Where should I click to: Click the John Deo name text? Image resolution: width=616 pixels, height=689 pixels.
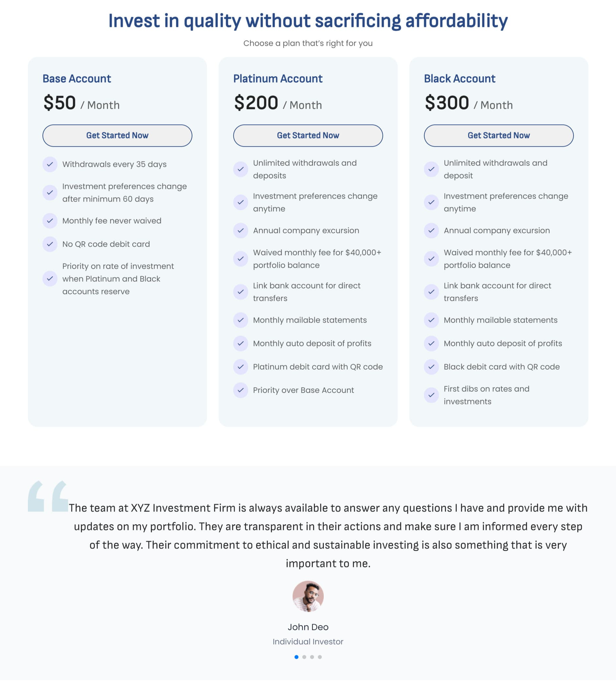pos(308,627)
